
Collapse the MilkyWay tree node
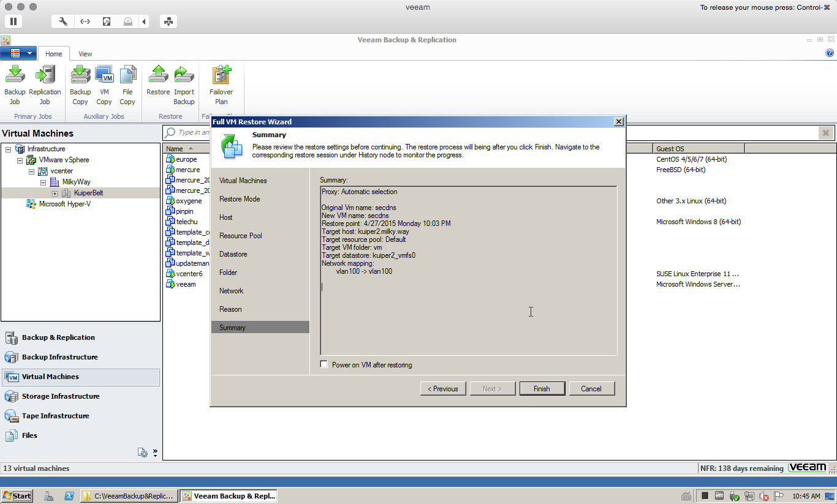click(x=43, y=182)
